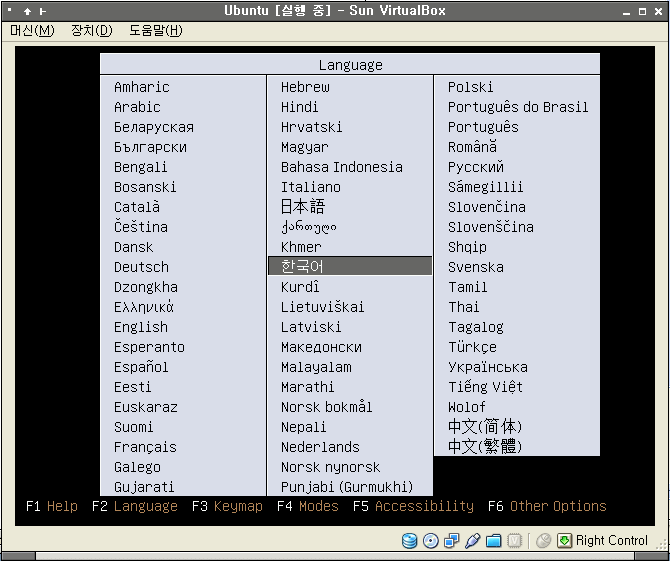Select Thai language
670x561 pixels.
tap(464, 307)
